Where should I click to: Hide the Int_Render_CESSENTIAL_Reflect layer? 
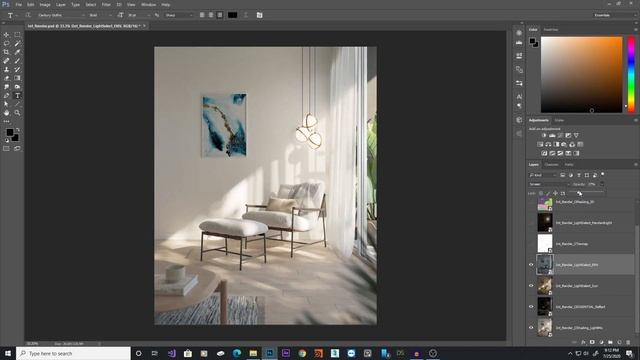click(x=531, y=307)
